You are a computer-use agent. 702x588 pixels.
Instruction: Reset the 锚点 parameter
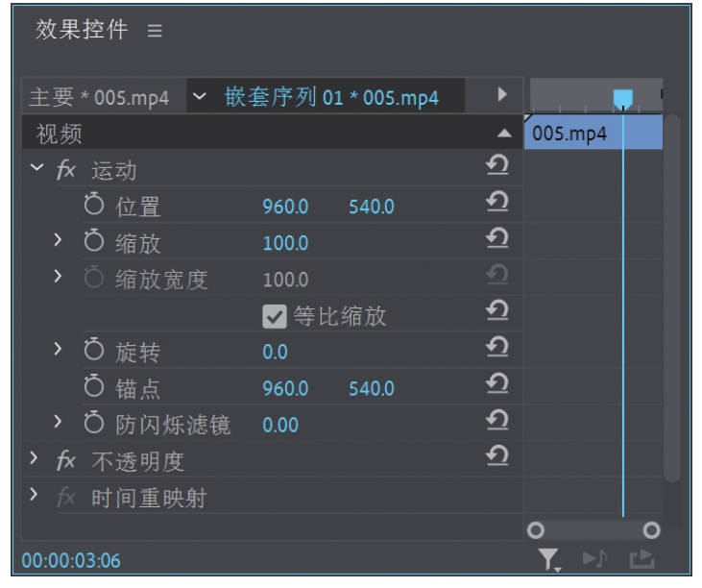click(497, 383)
